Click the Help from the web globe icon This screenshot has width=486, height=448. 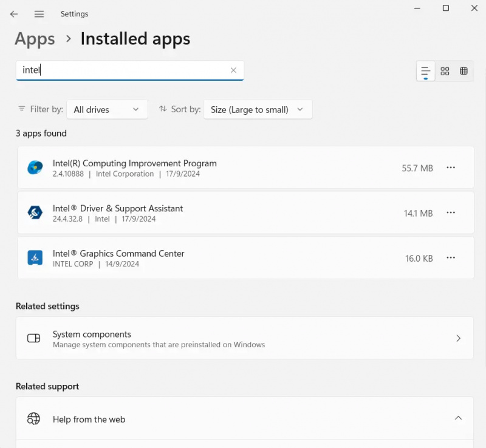coord(33,419)
